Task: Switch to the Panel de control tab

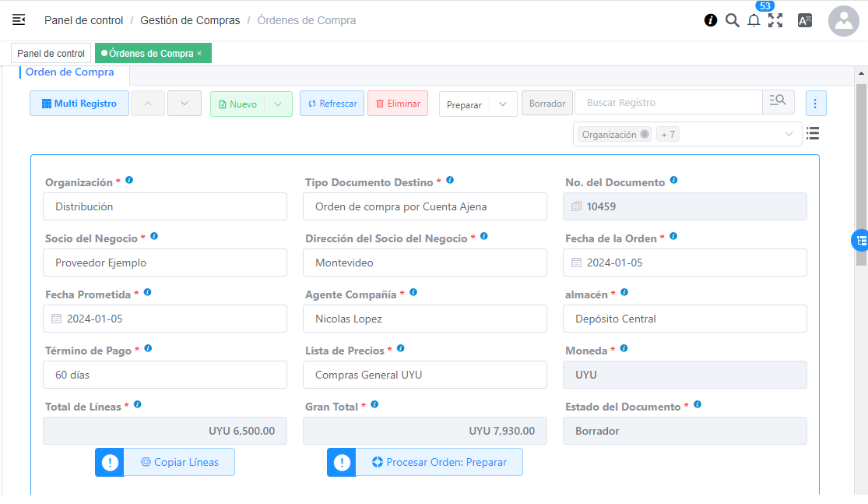Action: tap(51, 54)
